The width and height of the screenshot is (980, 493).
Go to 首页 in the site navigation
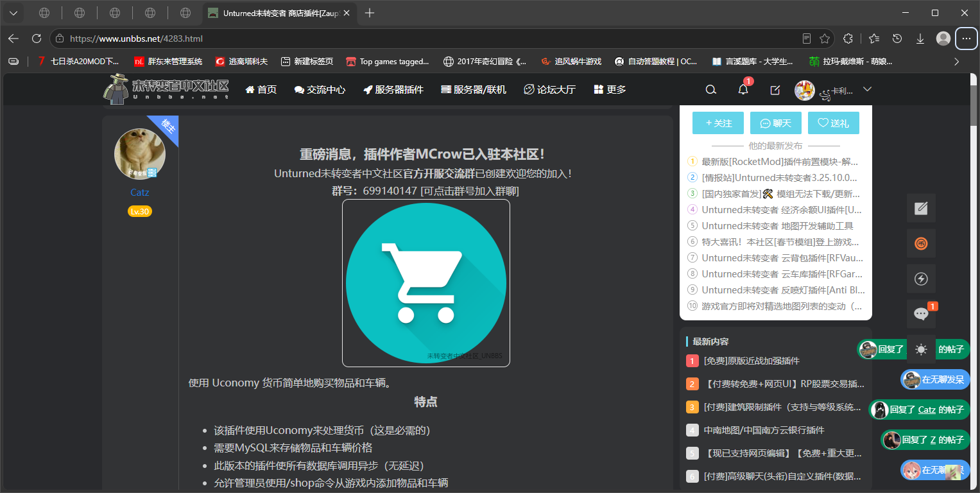261,90
